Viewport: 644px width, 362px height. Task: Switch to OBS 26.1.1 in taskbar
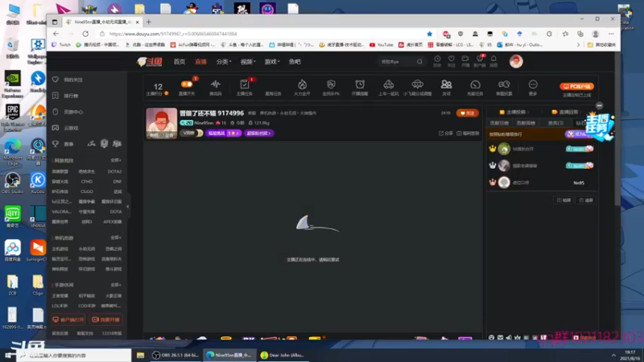point(175,355)
